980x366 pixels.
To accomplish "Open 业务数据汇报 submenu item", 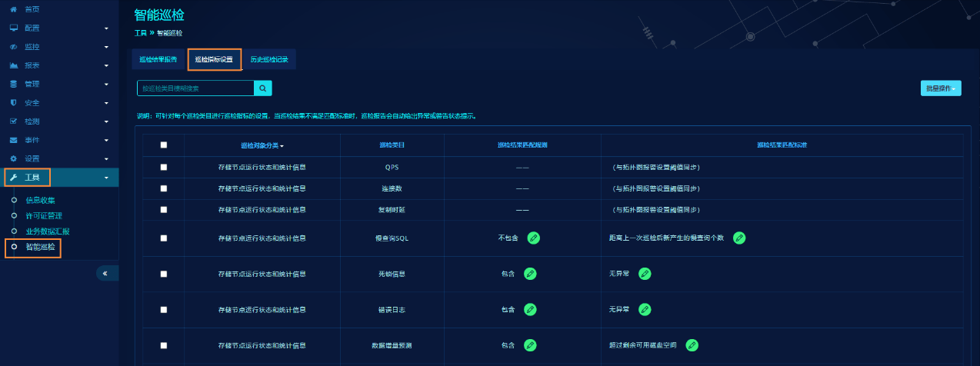I will tap(48, 231).
